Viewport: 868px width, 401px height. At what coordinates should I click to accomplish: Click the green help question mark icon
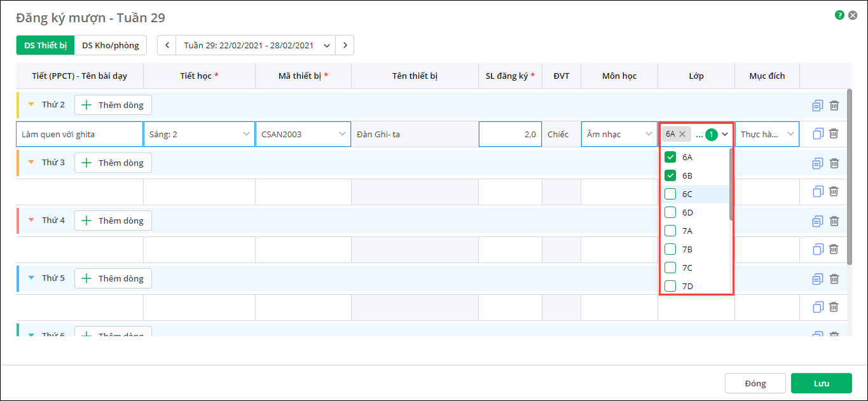point(839,15)
